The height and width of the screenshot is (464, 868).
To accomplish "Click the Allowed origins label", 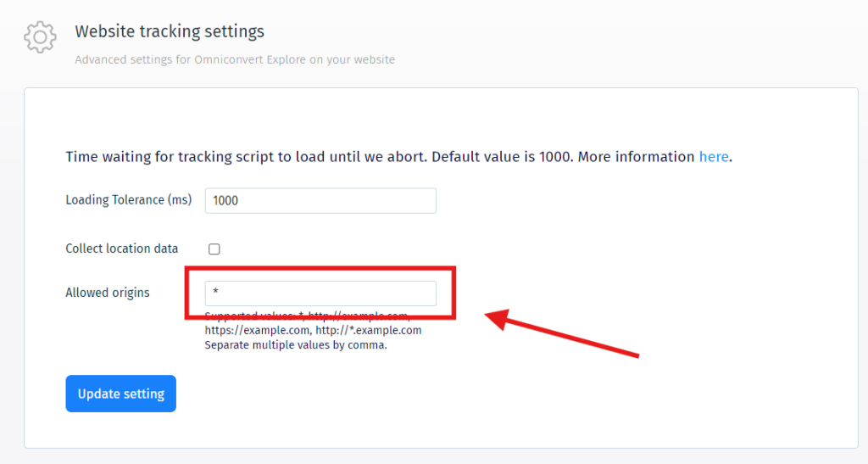I will [107, 293].
